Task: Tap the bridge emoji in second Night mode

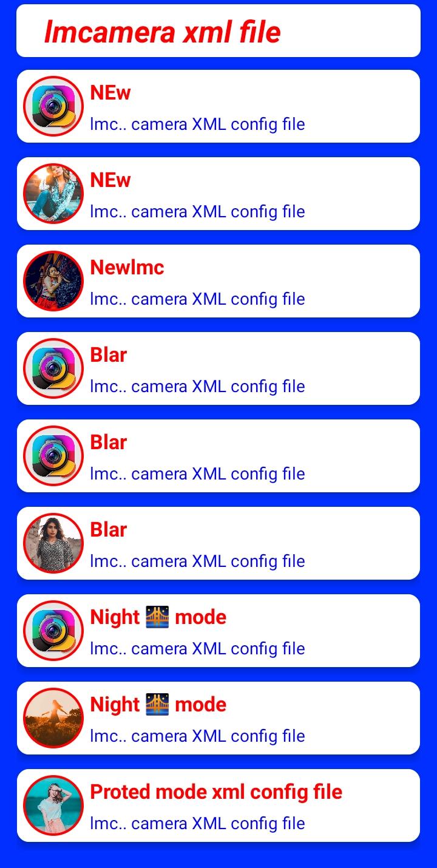Action: (157, 705)
